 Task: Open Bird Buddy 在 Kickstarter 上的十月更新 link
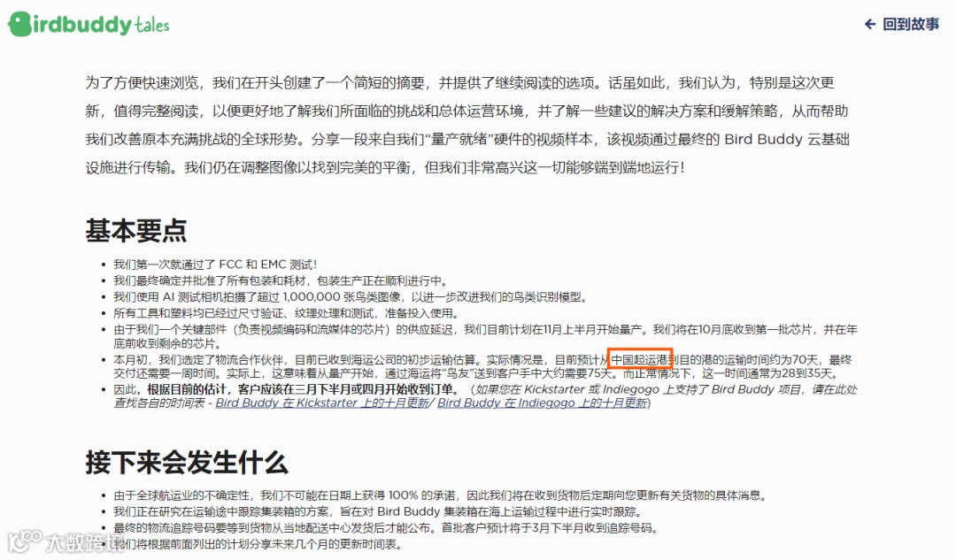(322, 403)
